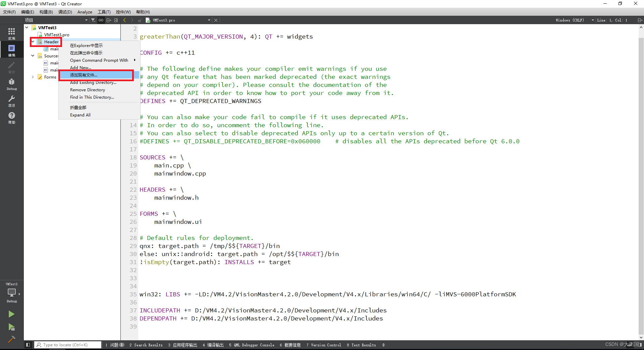Collapse the VMTest3 project node
The width and height of the screenshot is (644, 350).
pyautogui.click(x=27, y=28)
